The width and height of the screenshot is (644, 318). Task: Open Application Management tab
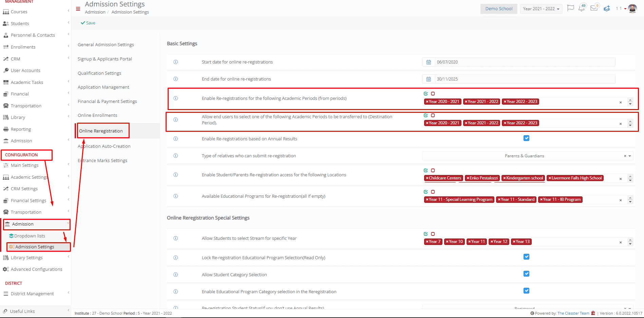pyautogui.click(x=103, y=87)
